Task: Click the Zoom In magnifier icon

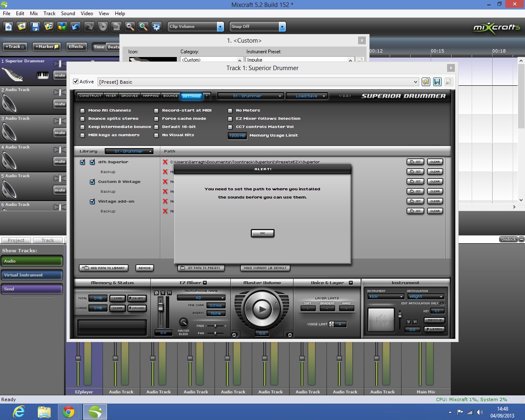Action: tap(144, 27)
